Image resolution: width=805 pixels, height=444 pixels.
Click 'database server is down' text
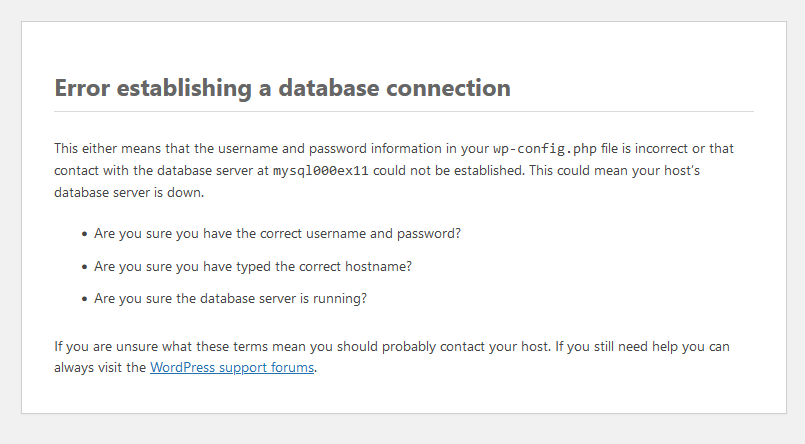(x=129, y=192)
